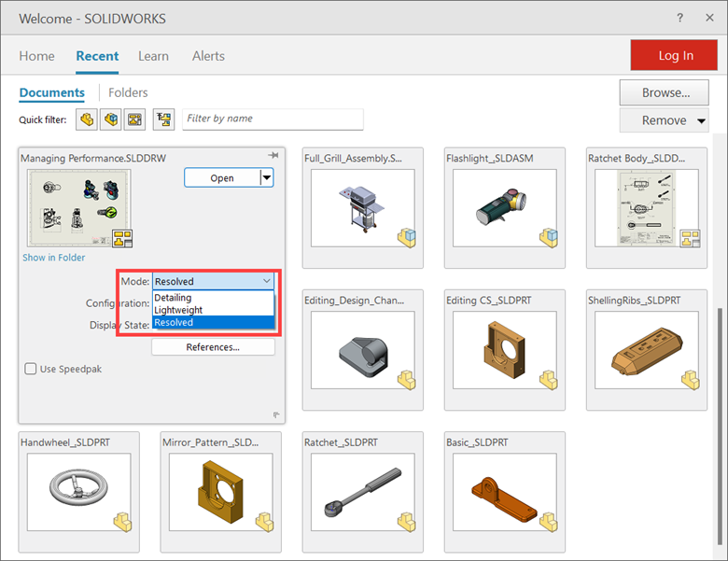Open the Ratchet_SLDPRT wrench thumbnail
This screenshot has height=561, width=728.
pyautogui.click(x=363, y=492)
